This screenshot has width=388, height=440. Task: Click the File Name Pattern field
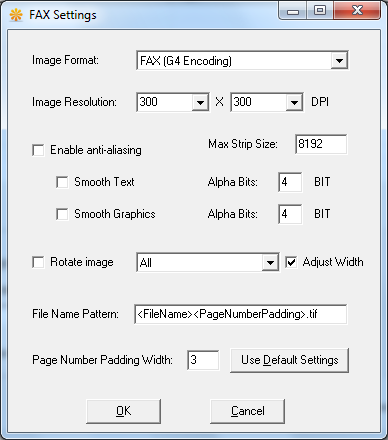point(241,314)
